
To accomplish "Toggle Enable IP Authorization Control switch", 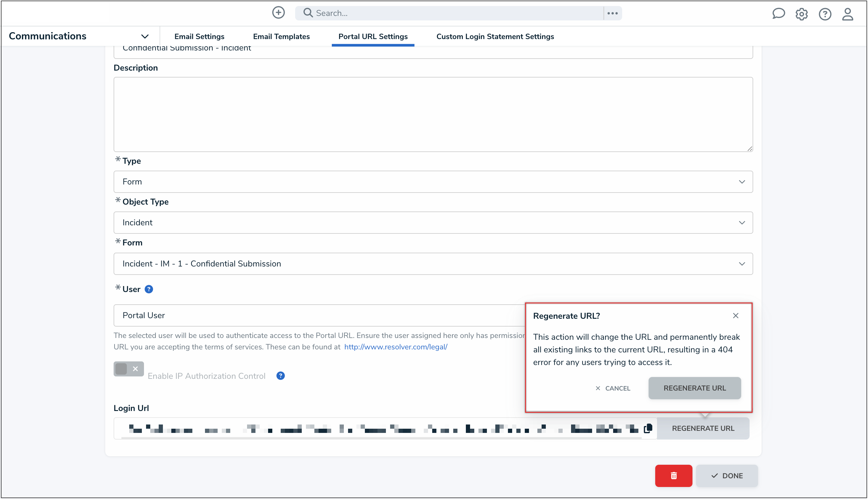I will pos(129,369).
